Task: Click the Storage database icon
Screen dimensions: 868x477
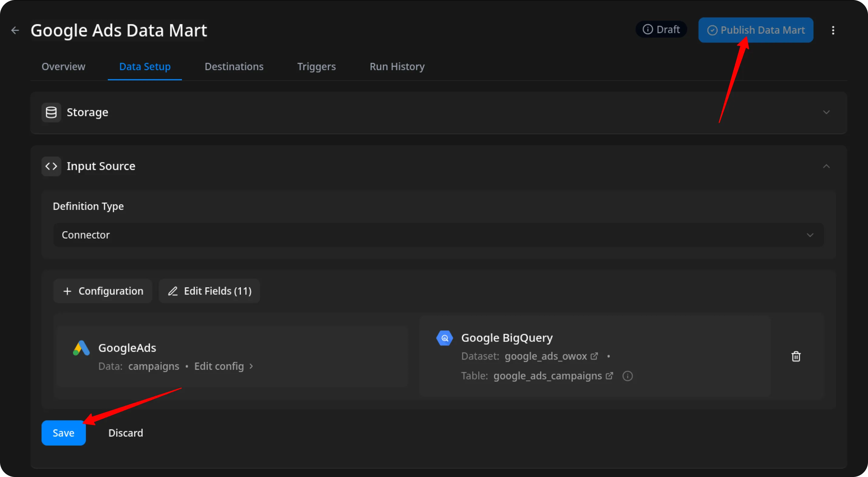Action: click(51, 112)
